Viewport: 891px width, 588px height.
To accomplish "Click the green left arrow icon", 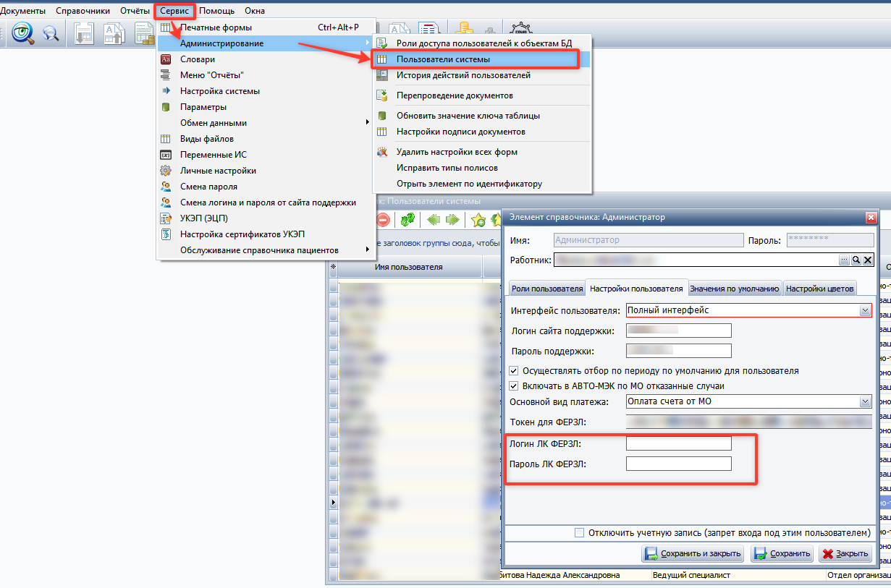I will pyautogui.click(x=434, y=219).
